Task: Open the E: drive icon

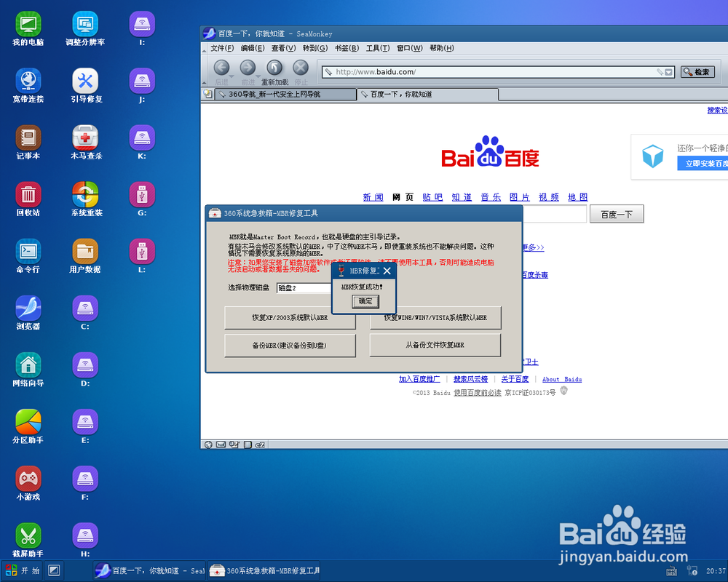Action: click(85, 426)
